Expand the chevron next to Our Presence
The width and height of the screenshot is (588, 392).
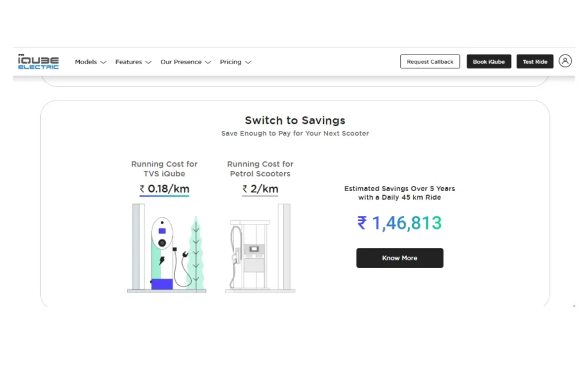click(208, 62)
